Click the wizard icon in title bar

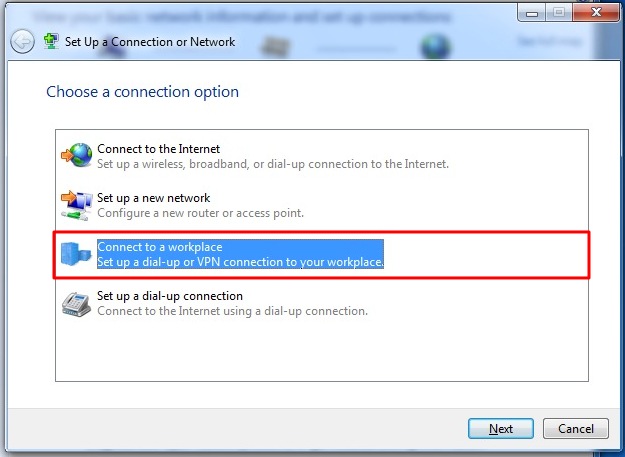51,42
